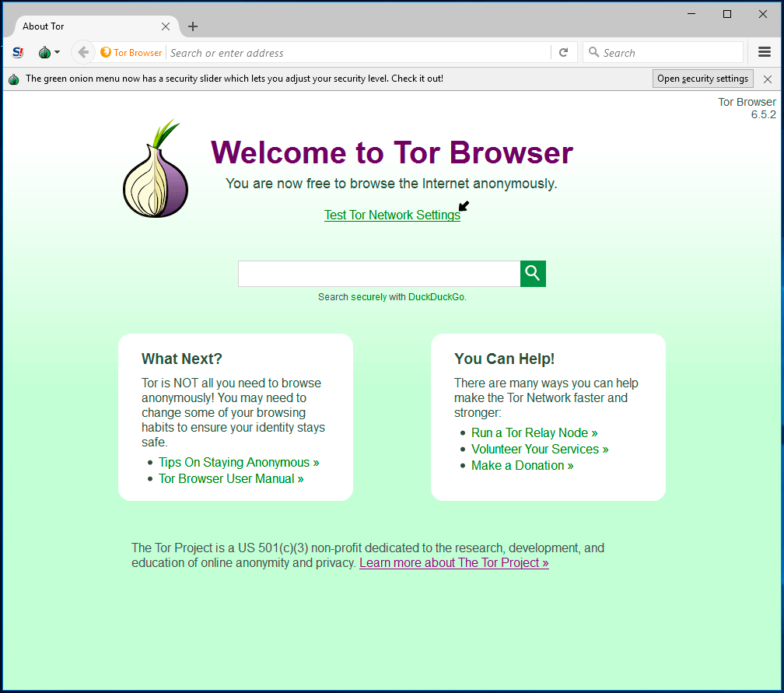Image resolution: width=784 pixels, height=693 pixels.
Task: Open Volunteer Your Services link
Action: point(540,450)
